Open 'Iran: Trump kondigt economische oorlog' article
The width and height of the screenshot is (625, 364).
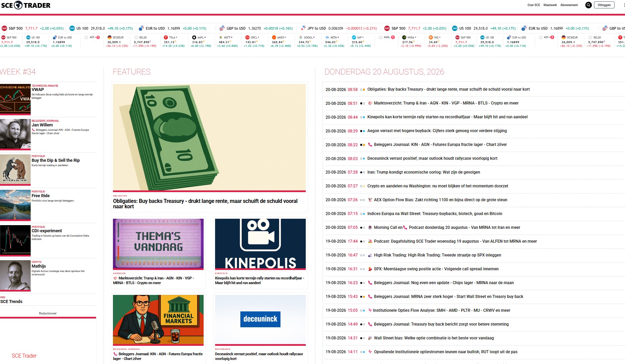coord(424,172)
